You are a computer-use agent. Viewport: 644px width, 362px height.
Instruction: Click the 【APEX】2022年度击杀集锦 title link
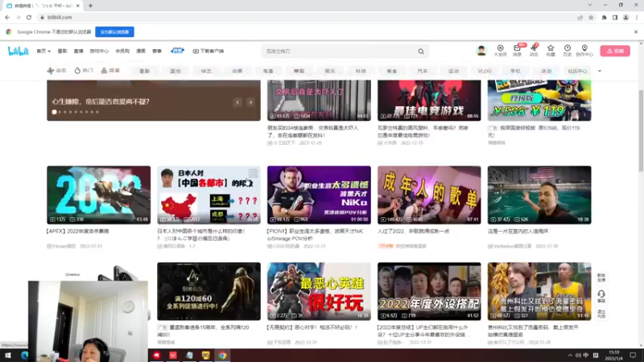[x=77, y=232]
